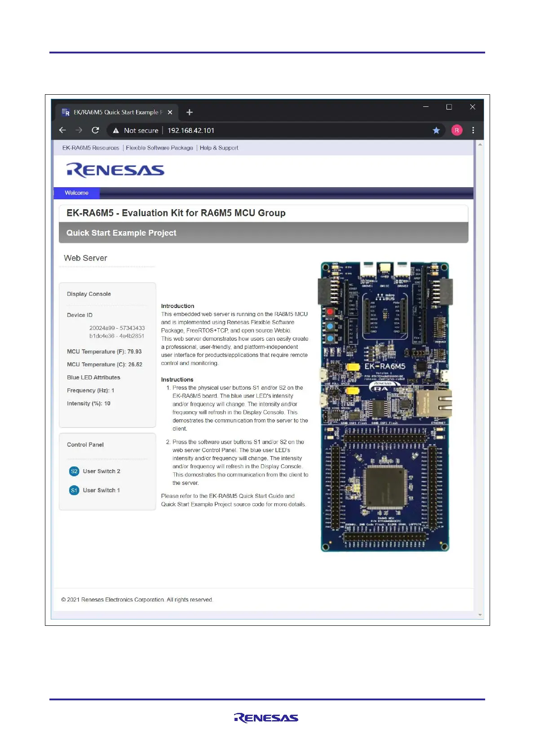The width and height of the screenshot is (535, 756).
Task: Go back with the browser back arrow
Action: 62,130
